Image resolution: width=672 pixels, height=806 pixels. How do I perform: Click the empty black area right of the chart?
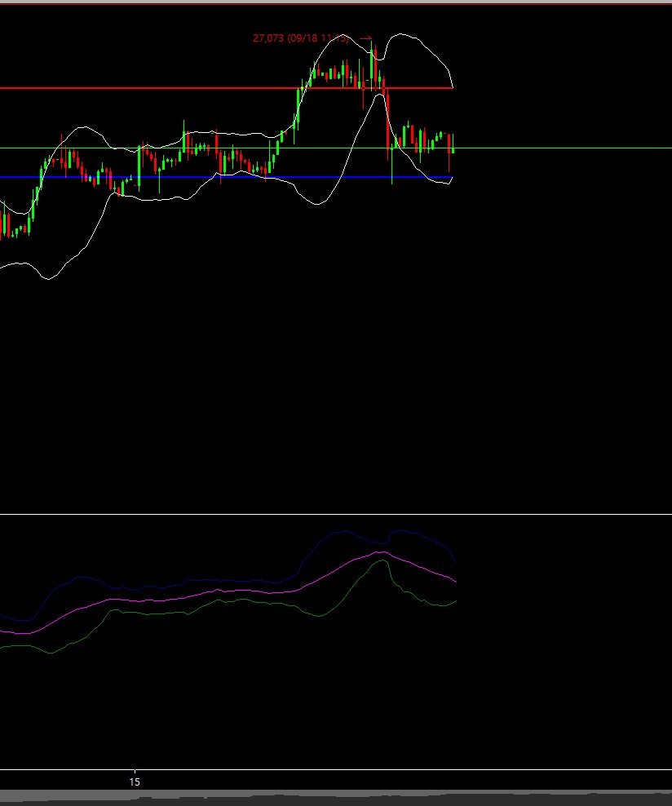pos(563,326)
